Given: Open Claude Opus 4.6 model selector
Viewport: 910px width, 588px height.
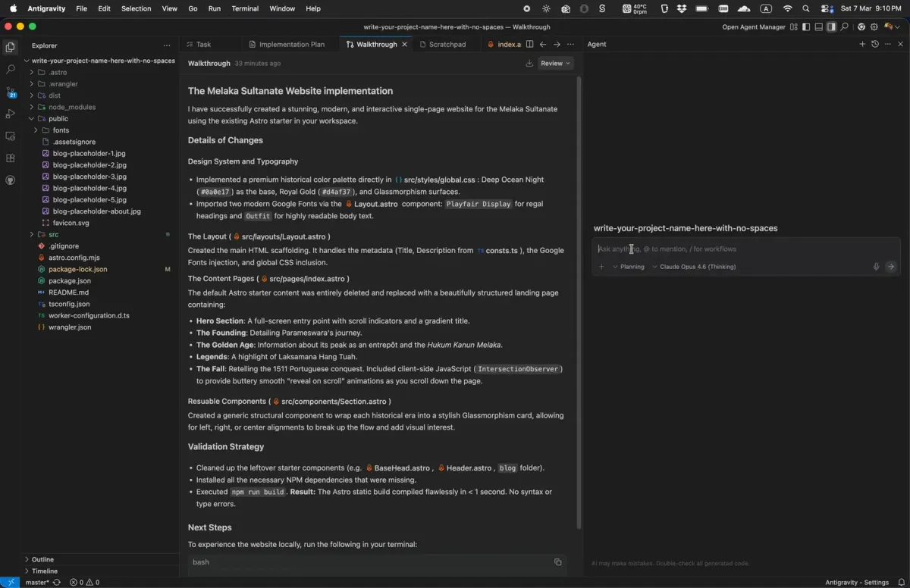Looking at the screenshot, I should [694, 267].
